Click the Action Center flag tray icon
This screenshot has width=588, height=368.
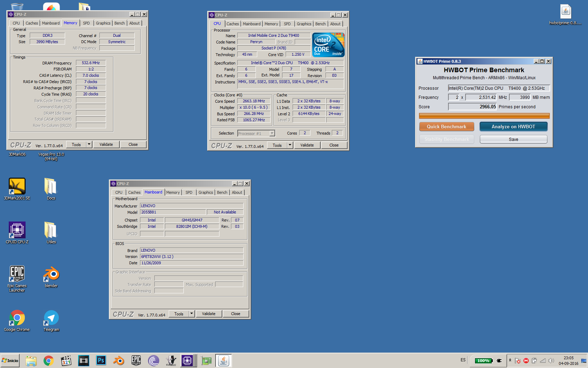pyautogui.click(x=518, y=361)
